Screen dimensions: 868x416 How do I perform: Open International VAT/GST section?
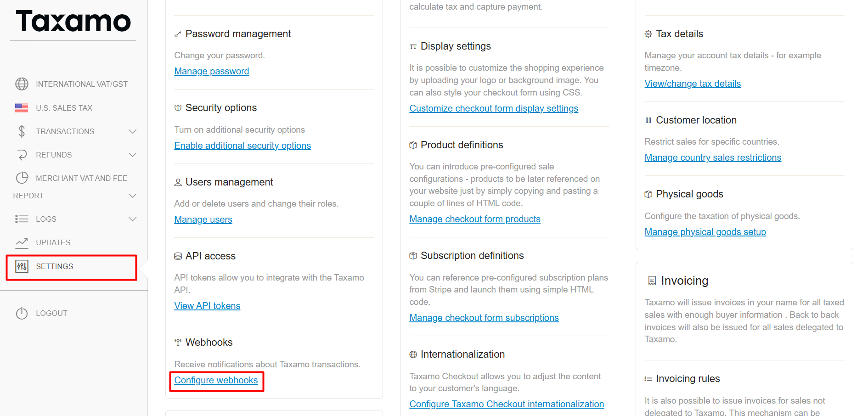[82, 84]
